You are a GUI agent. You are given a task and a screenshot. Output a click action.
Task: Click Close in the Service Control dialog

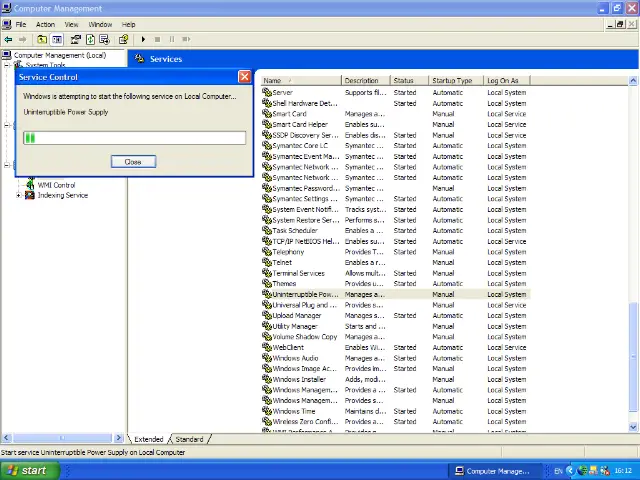[x=133, y=162]
